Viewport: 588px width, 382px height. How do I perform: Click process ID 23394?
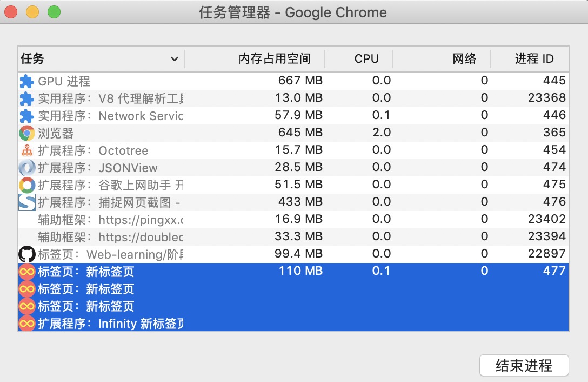click(x=547, y=236)
